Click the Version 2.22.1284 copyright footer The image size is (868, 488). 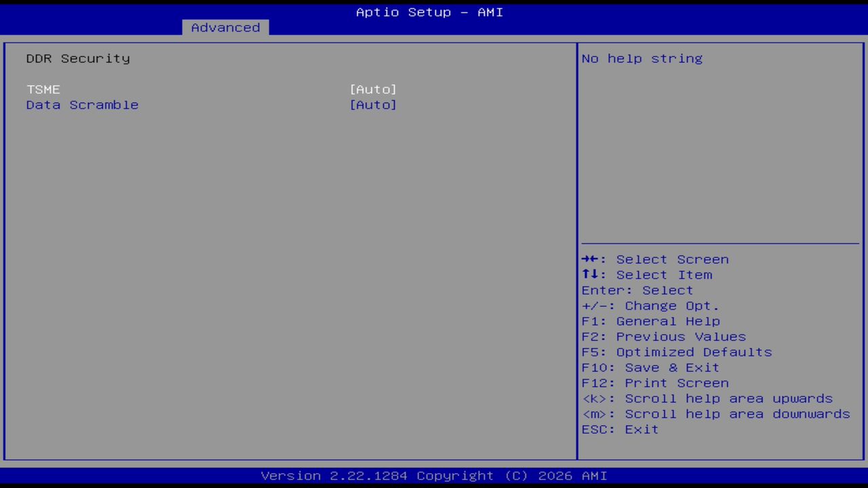(434, 476)
